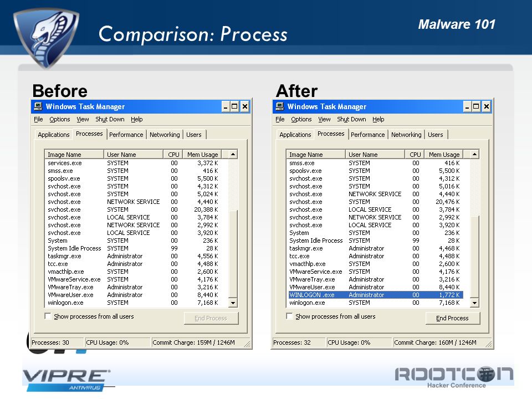Sort by User Name column in After window
The height and width of the screenshot is (399, 532).
click(375, 155)
